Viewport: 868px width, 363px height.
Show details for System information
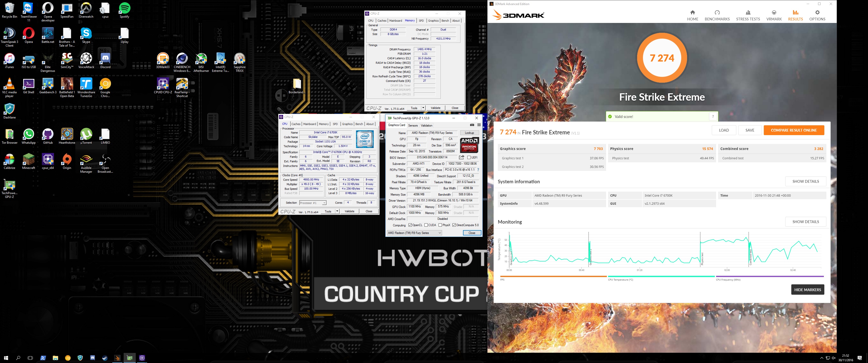pyautogui.click(x=805, y=181)
